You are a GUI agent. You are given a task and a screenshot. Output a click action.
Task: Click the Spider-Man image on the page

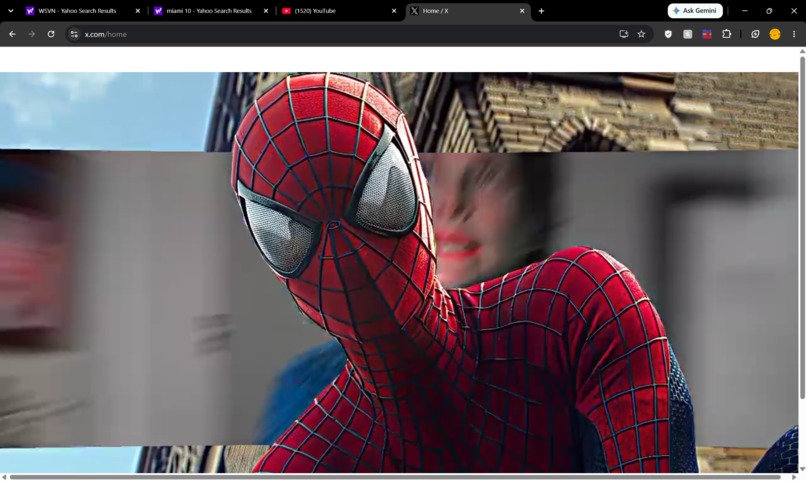point(399,272)
